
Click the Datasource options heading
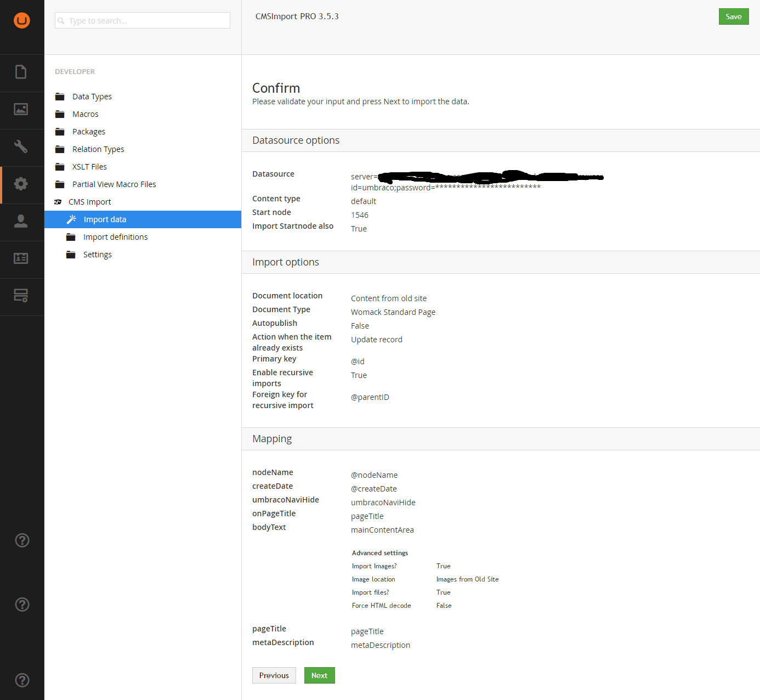pyautogui.click(x=296, y=140)
